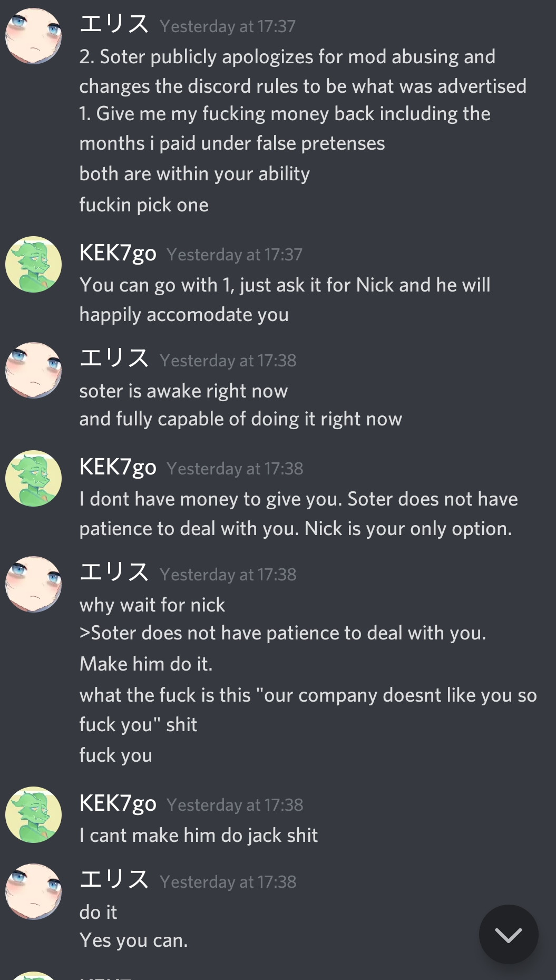Select message 'both are within your ability'

point(194,173)
